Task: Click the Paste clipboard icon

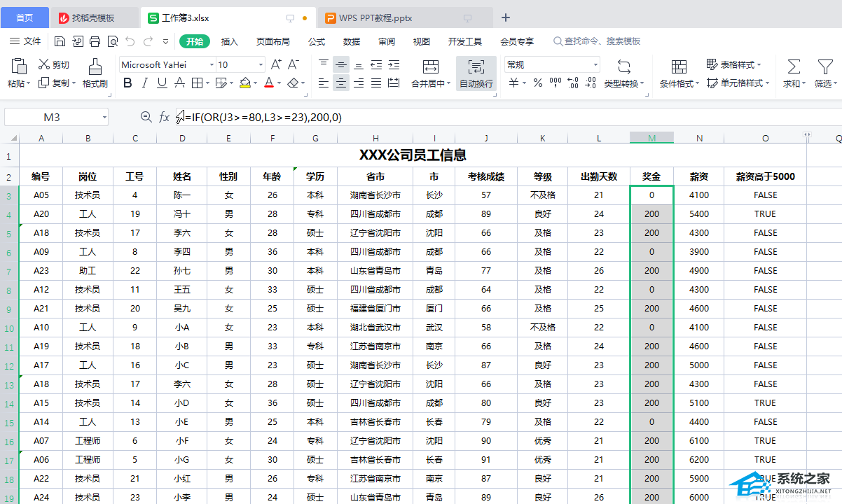Action: coord(19,66)
